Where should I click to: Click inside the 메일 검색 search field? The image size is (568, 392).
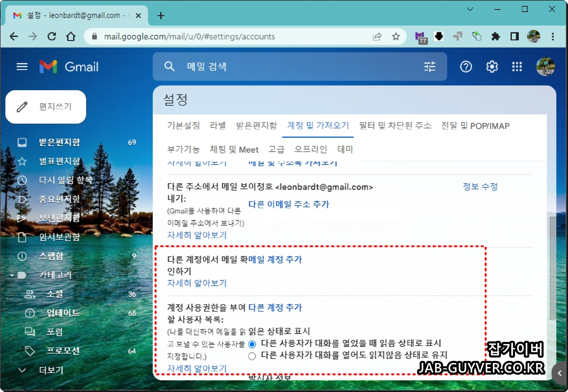pyautogui.click(x=284, y=67)
